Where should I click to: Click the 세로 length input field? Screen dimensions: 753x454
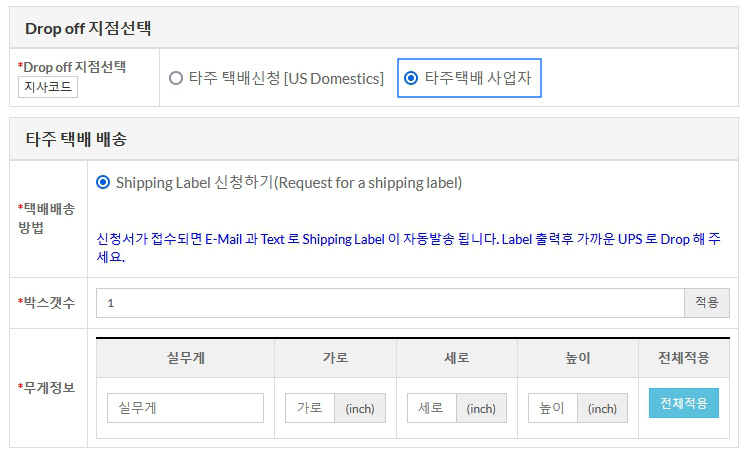(432, 408)
